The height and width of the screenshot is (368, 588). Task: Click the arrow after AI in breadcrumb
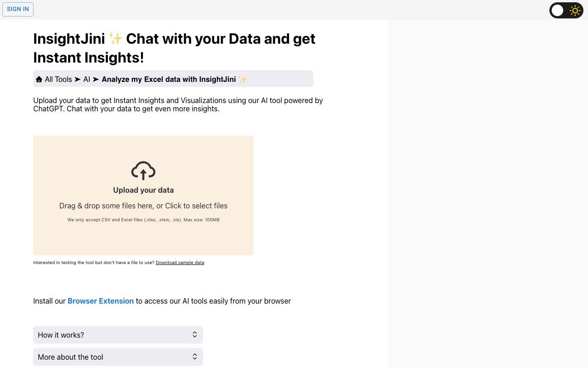96,79
